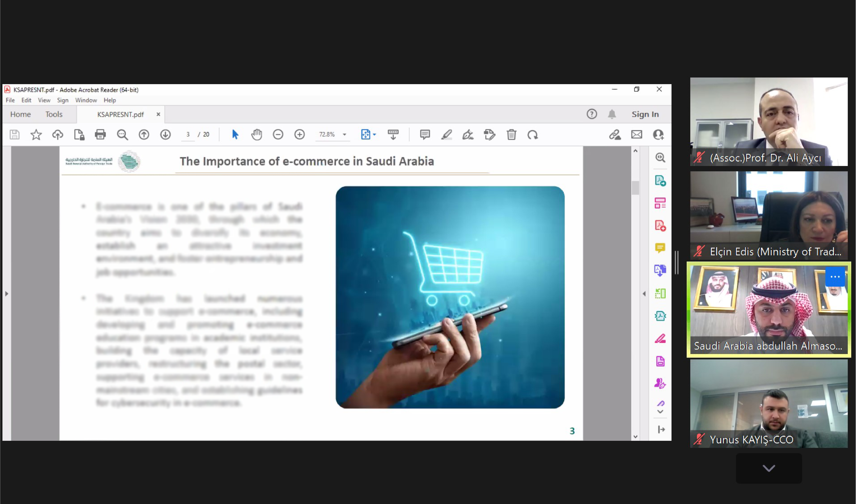
Task: Switch to the Home tab
Action: [20, 114]
